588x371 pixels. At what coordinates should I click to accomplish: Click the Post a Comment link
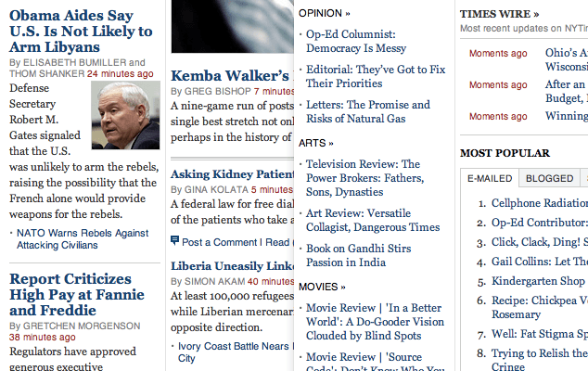(x=220, y=242)
